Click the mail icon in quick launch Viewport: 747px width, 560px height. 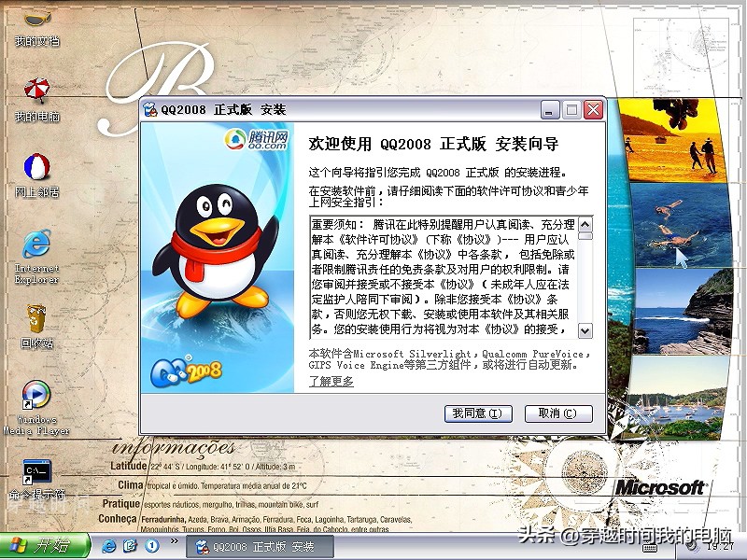click(x=131, y=546)
